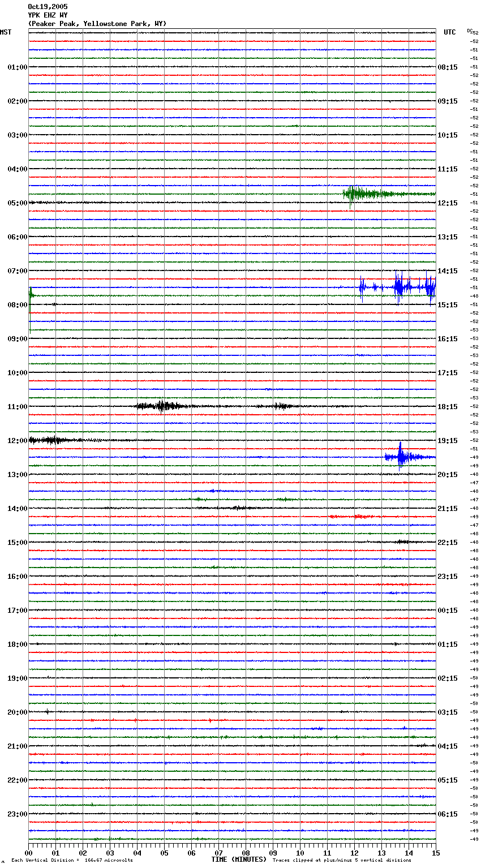The width and height of the screenshot is (481, 868).
Task: Click the TIME (MINUTES) axis title
Action: (239, 860)
